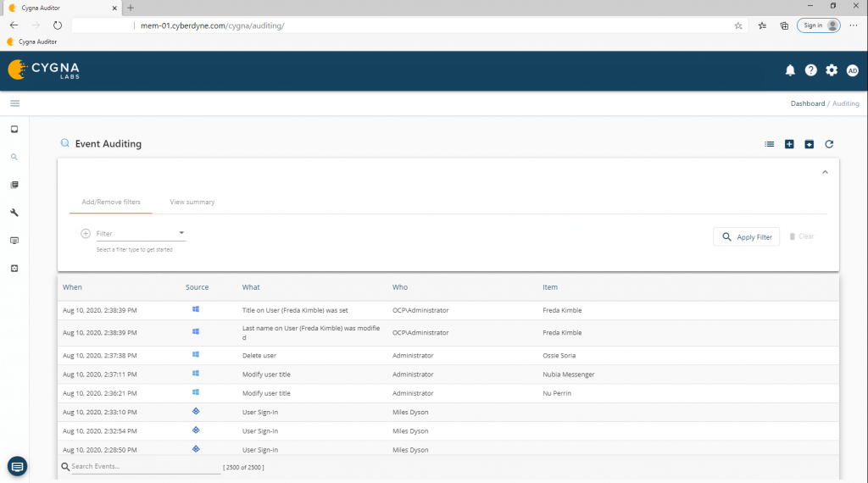Screen dimensions: 868x483
Task: Toggle the hamburger sidebar menu
Action: click(x=14, y=103)
